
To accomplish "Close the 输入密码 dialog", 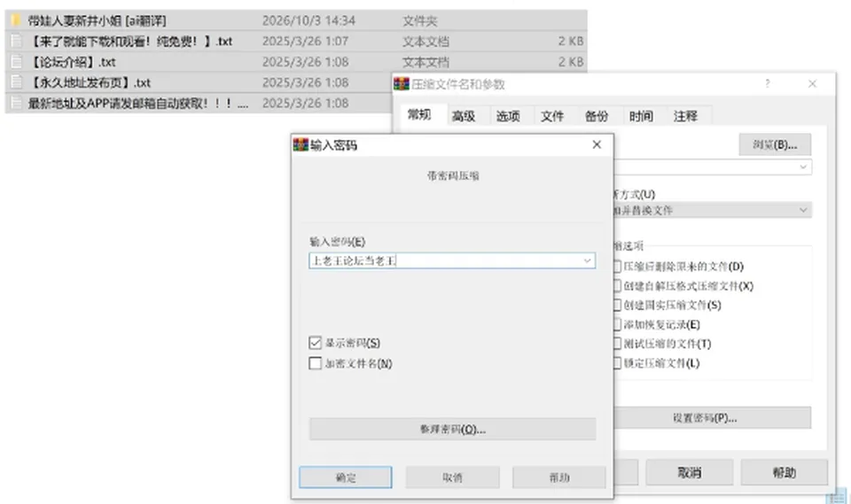I will (597, 145).
